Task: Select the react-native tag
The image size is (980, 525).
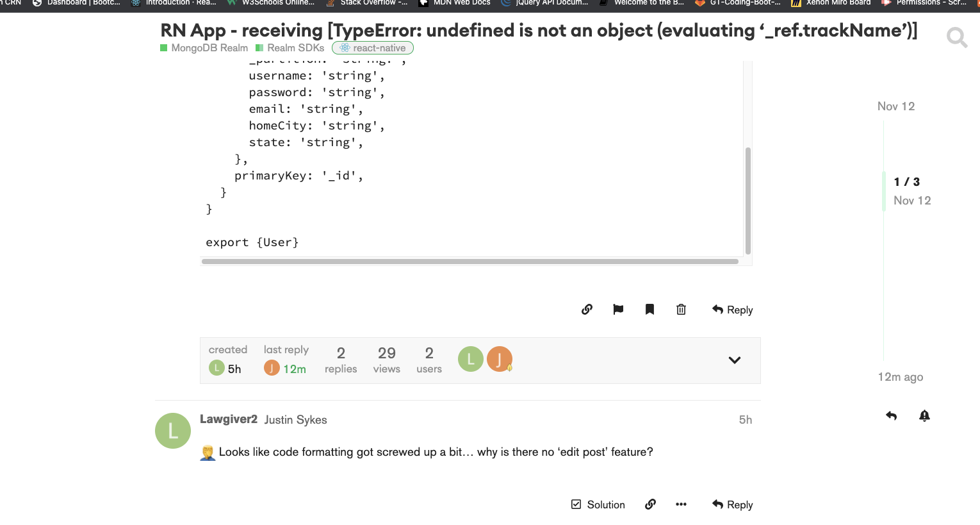Action: [x=373, y=48]
